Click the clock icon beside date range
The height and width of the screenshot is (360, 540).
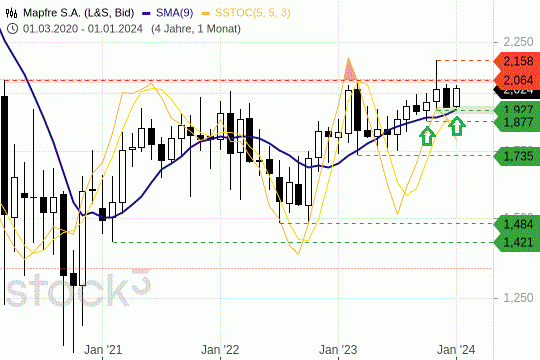[12, 29]
